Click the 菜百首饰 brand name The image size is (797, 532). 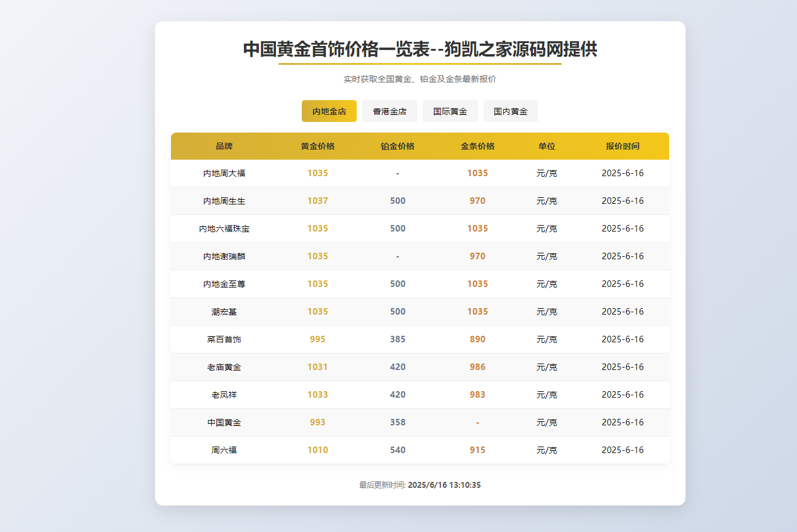click(224, 339)
